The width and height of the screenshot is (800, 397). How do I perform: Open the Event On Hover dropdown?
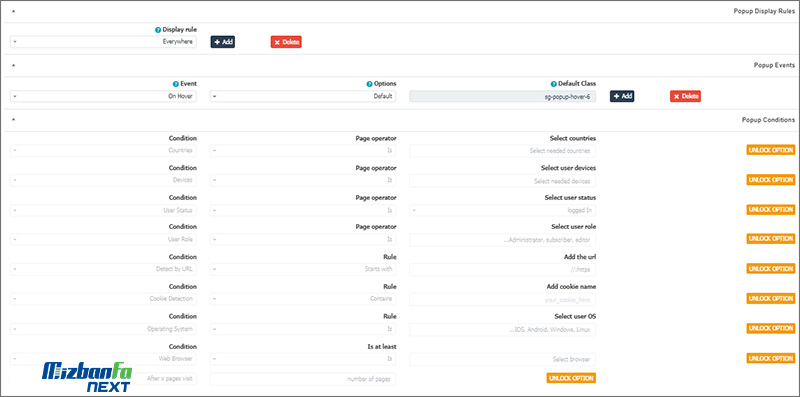point(103,96)
